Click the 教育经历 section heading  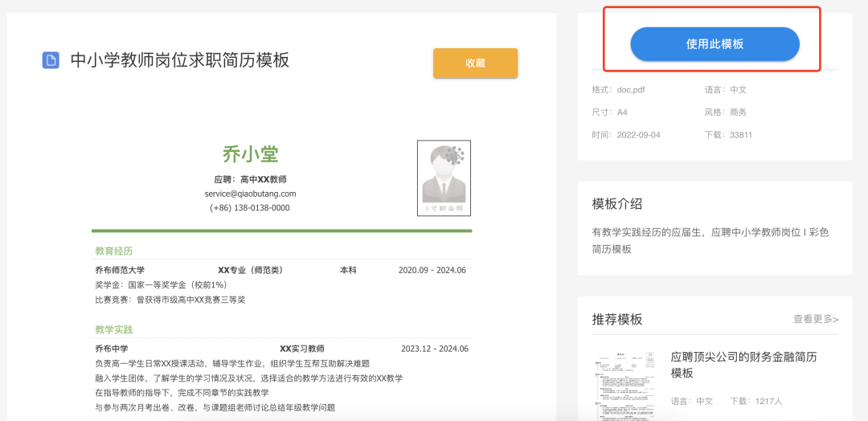(113, 251)
